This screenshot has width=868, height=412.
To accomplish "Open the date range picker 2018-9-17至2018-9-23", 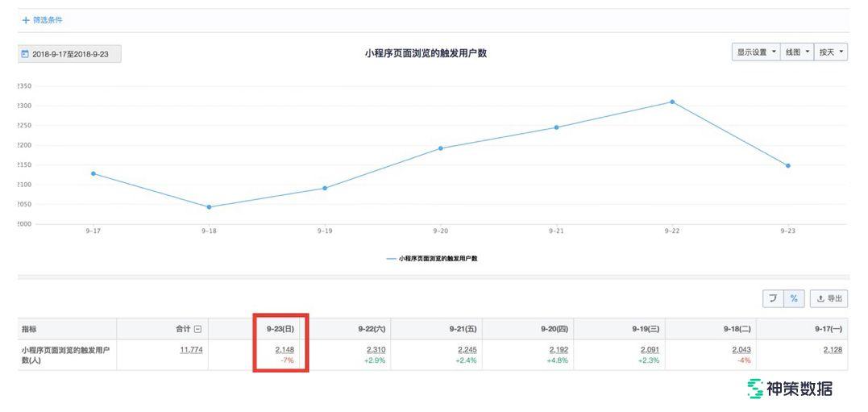I will (70, 54).
